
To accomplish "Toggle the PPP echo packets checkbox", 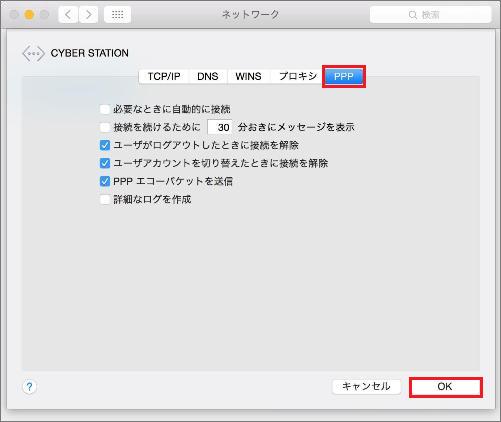I will click(x=105, y=181).
